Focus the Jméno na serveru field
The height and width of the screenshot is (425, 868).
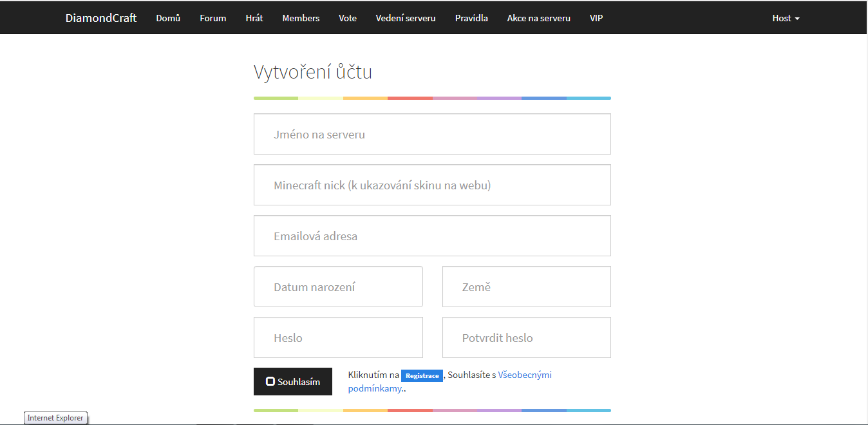[x=432, y=135]
